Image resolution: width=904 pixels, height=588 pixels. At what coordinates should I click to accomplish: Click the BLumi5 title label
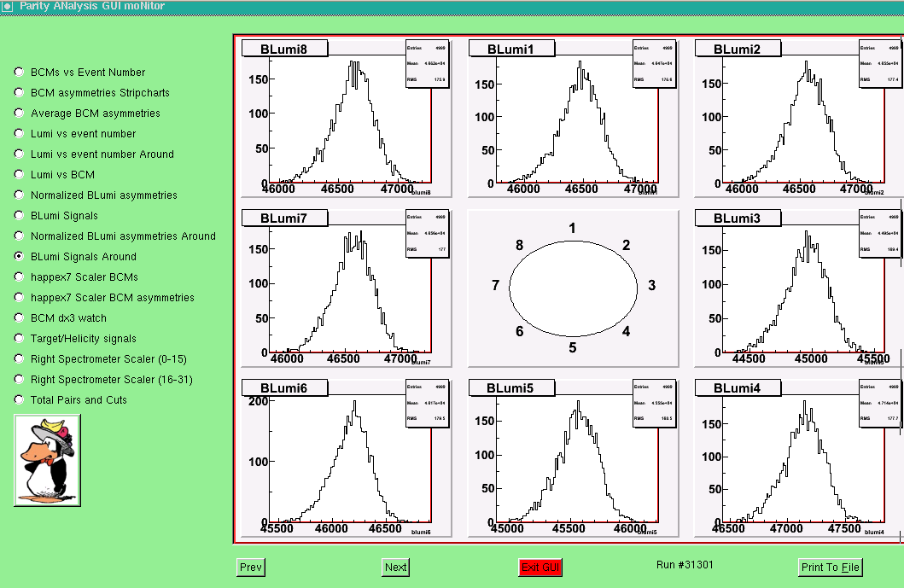[512, 387]
